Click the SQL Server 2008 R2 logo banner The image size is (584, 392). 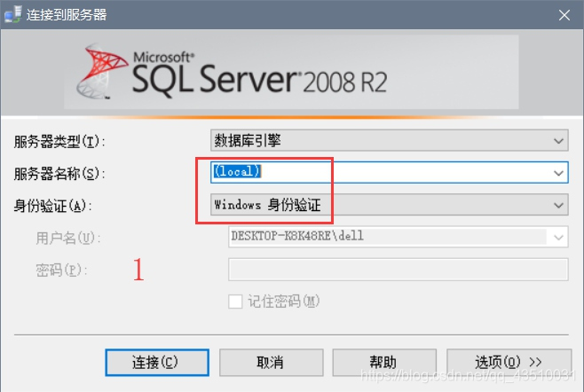coord(291,72)
